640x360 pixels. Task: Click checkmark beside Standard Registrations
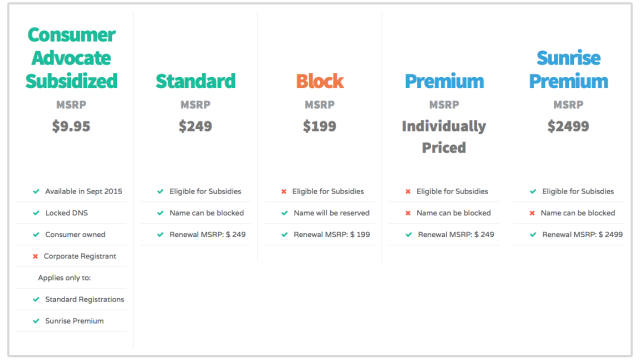[36, 300]
